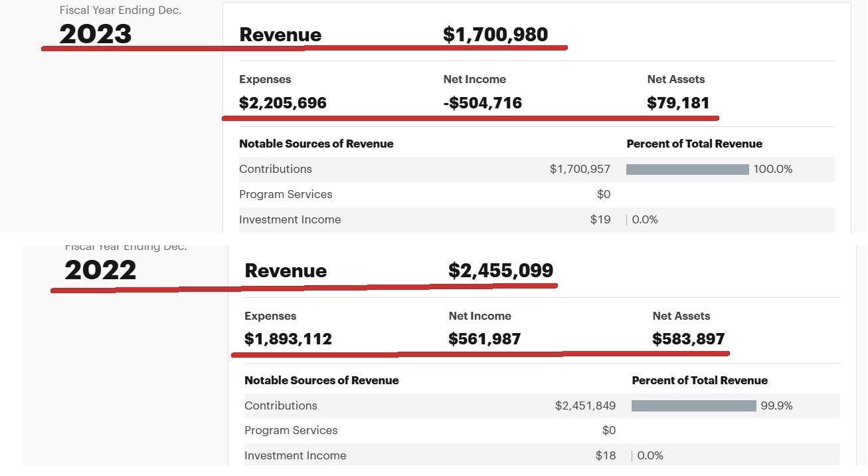868x476 pixels.
Task: Click the Program Services label under 2022
Action: [x=291, y=430]
